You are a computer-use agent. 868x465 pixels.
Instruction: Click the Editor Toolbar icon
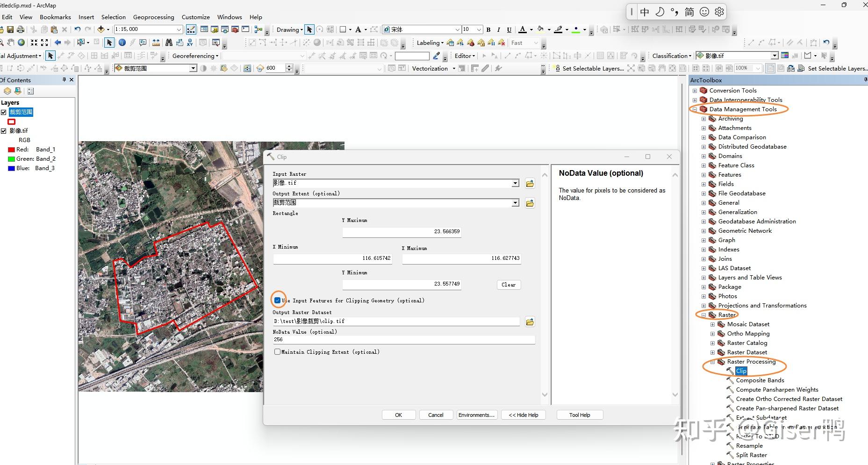[191, 29]
